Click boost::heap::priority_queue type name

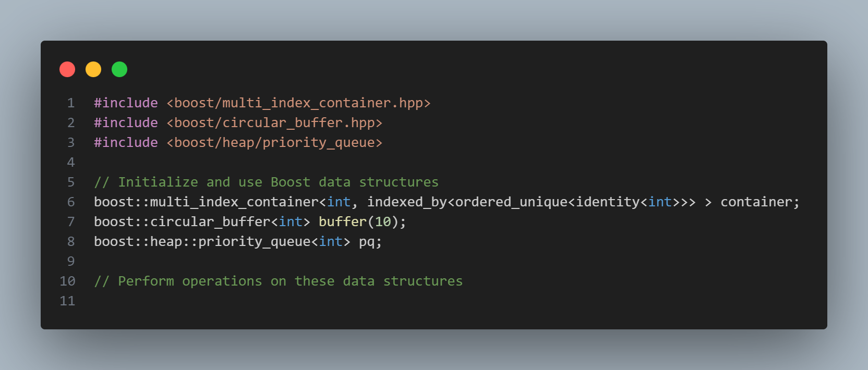point(202,241)
